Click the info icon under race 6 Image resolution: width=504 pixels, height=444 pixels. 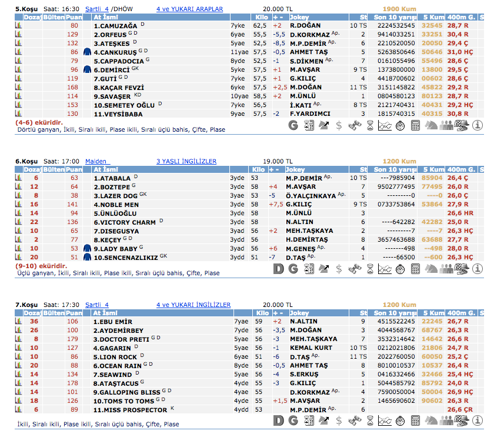coord(478,269)
